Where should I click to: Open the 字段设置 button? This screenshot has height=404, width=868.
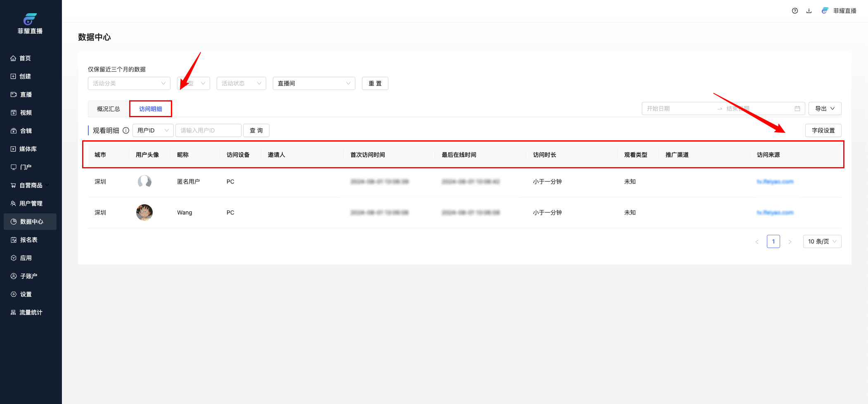coord(823,130)
